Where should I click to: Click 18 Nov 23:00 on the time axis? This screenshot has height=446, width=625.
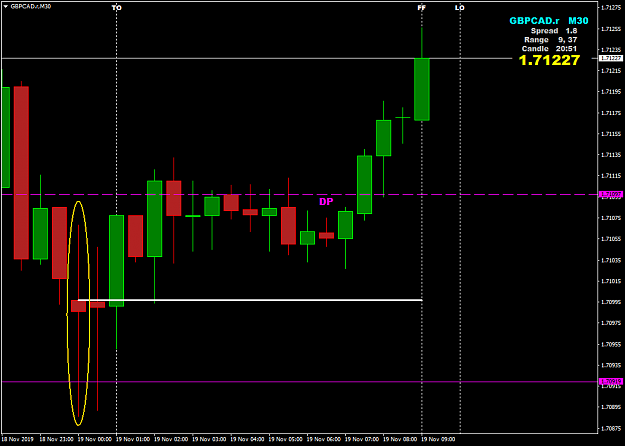(57, 439)
